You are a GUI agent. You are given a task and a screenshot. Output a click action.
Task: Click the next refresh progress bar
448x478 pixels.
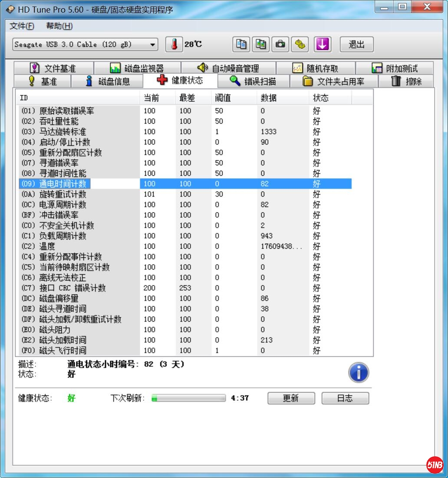[x=189, y=398]
